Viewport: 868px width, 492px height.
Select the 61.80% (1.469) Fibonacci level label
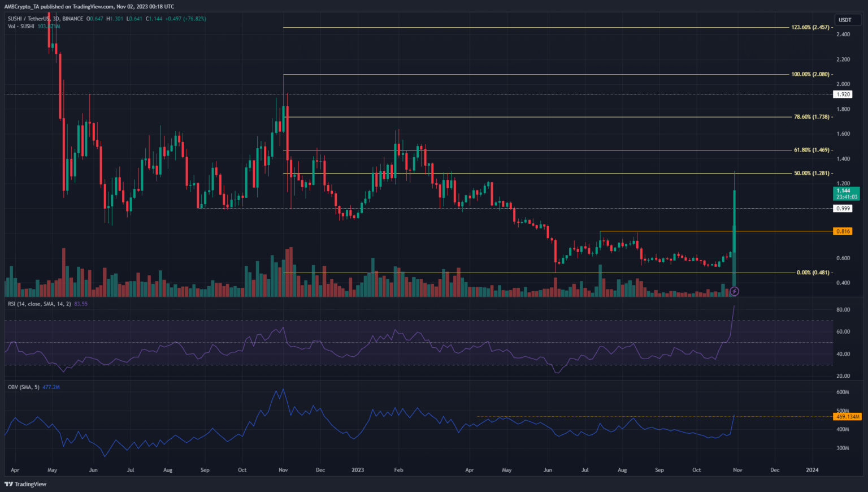pyautogui.click(x=811, y=150)
